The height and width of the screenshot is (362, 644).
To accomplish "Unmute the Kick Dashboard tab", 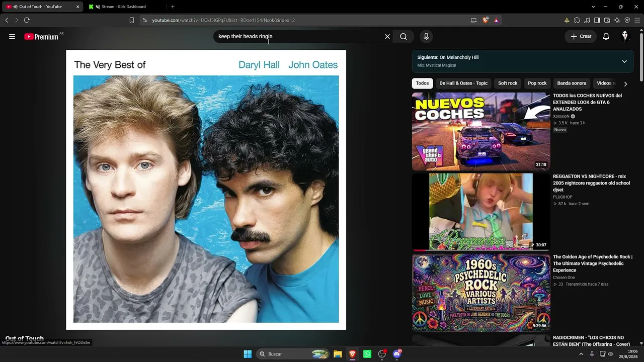I will pyautogui.click(x=98, y=7).
